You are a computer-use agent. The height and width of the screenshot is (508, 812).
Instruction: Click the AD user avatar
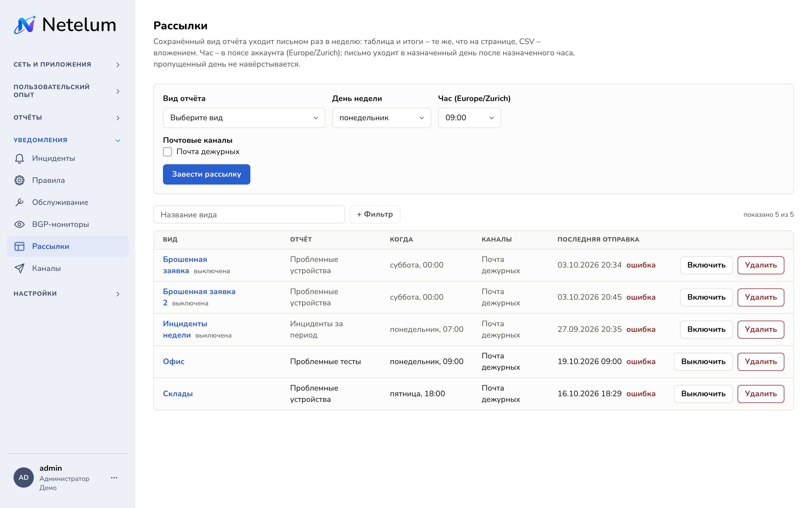(x=23, y=478)
